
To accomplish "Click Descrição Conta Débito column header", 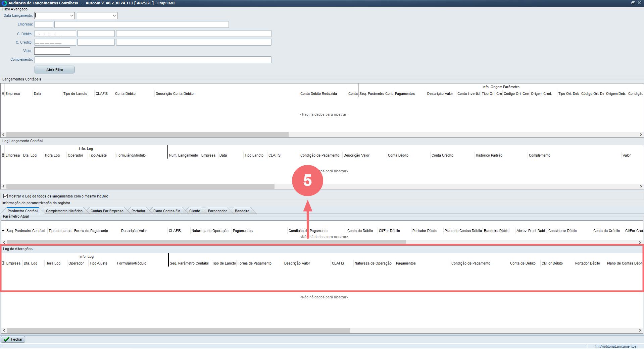I will point(227,94).
